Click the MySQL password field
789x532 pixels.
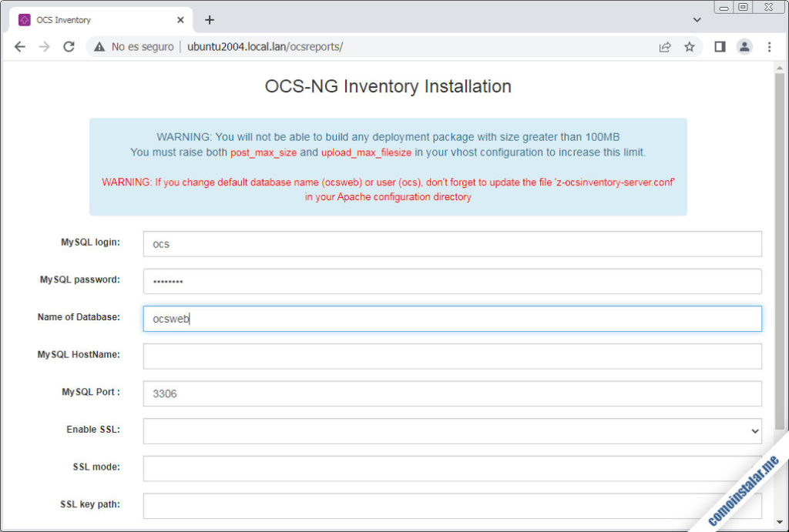click(x=452, y=280)
